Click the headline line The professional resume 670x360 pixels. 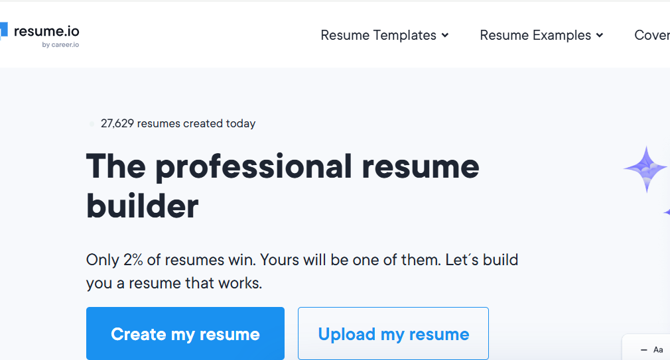pyautogui.click(x=282, y=167)
